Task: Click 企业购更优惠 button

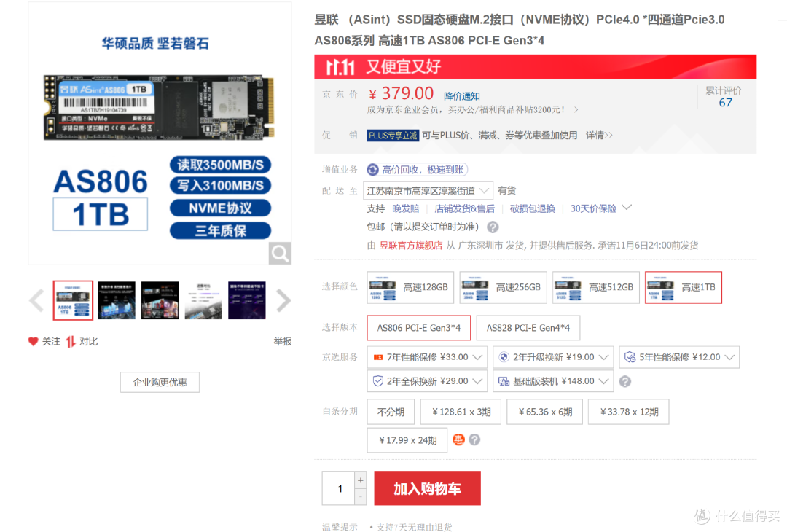Action: click(x=160, y=382)
